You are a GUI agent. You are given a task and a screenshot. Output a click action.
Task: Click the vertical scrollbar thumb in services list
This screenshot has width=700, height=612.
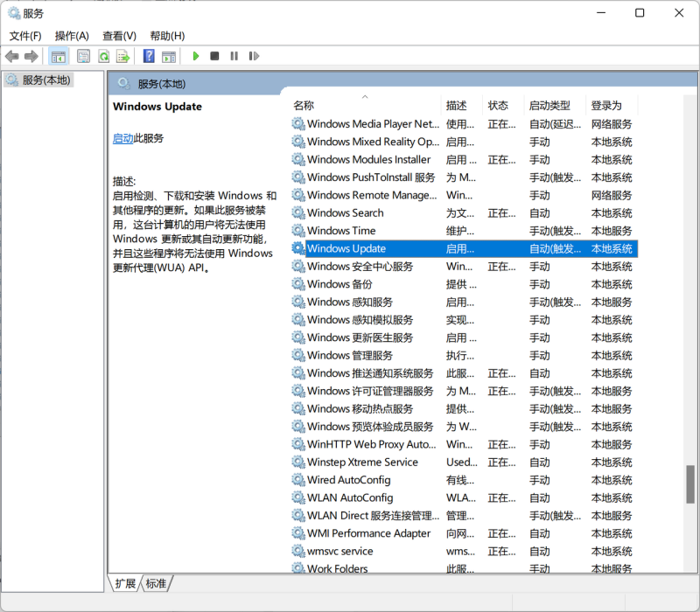point(690,484)
